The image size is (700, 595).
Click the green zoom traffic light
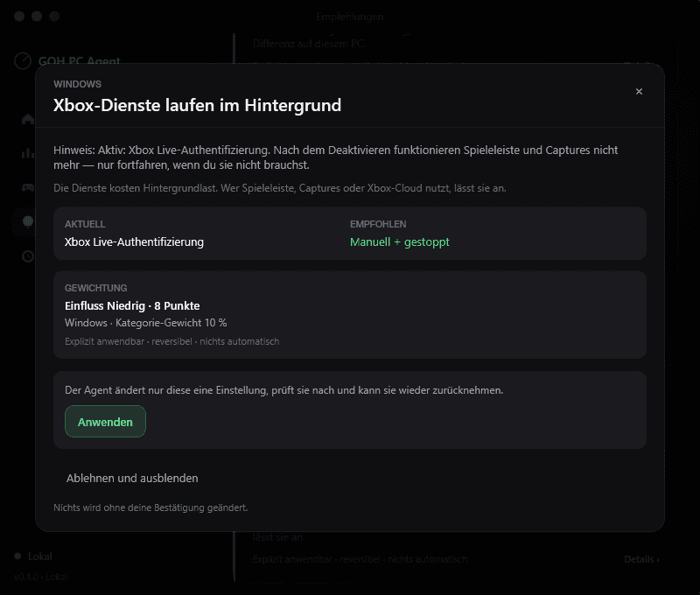(54, 17)
